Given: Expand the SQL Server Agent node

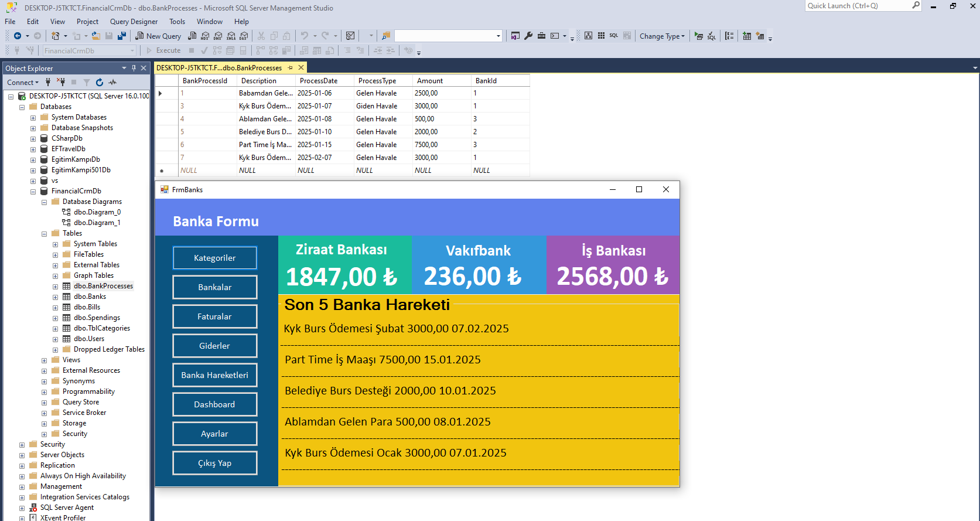Looking at the screenshot, I should [x=22, y=508].
